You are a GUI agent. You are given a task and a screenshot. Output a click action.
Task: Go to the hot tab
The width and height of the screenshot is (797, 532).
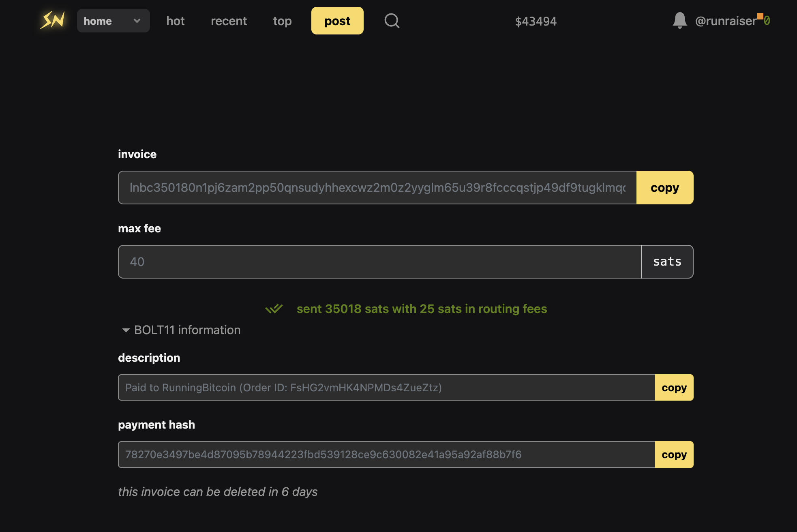[175, 21]
